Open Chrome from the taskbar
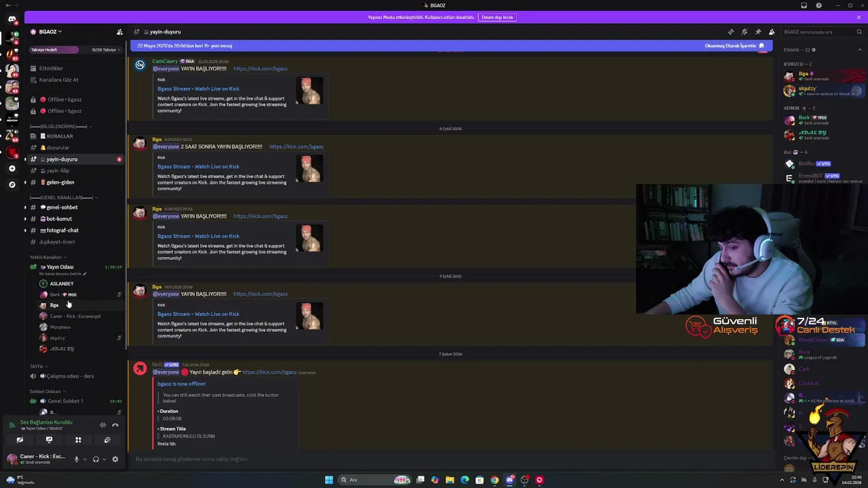This screenshot has width=868, height=488. 494,480
